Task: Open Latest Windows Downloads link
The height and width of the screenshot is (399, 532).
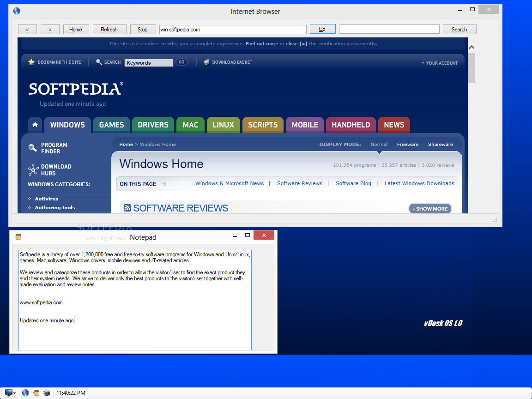Action: coord(419,183)
